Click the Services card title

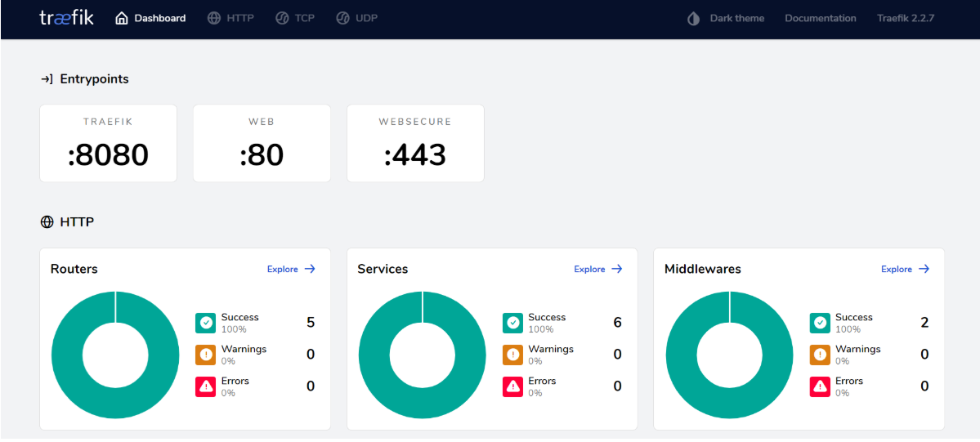click(x=383, y=269)
